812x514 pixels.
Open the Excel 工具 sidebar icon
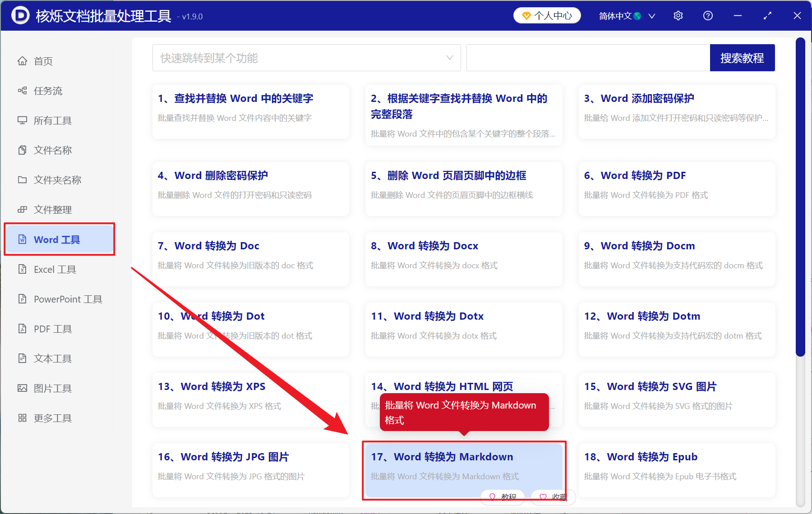coord(23,269)
